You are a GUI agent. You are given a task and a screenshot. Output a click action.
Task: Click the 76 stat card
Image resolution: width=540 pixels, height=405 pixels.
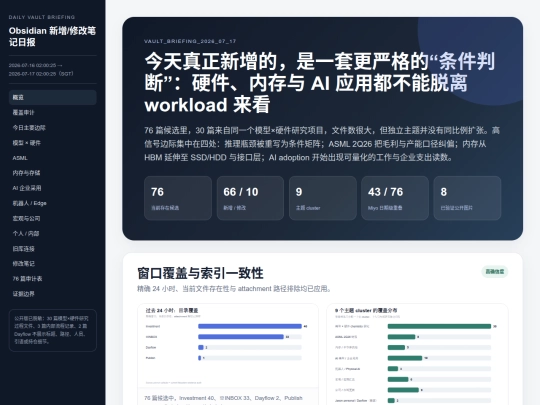tap(178, 198)
